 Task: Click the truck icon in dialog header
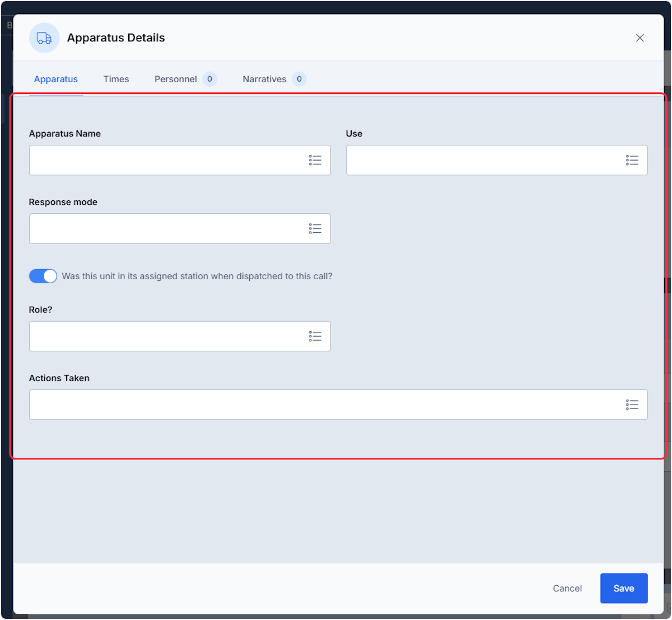[x=44, y=38]
